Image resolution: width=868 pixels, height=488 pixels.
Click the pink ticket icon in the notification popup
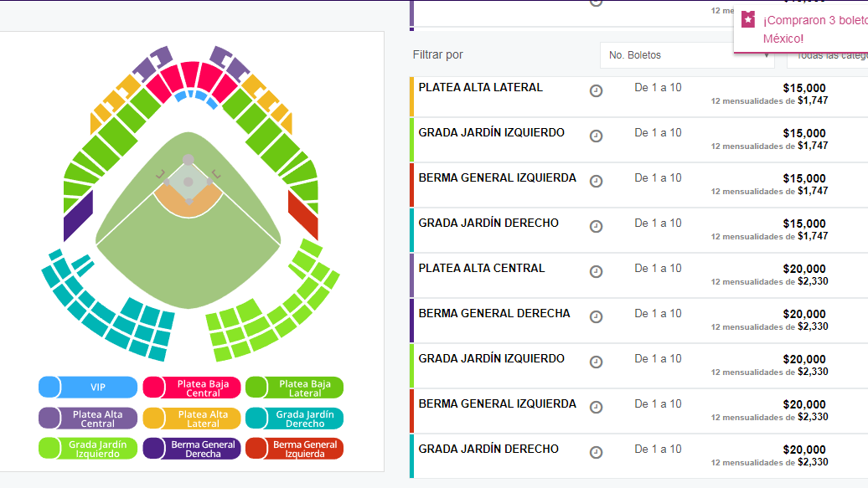[x=747, y=18]
